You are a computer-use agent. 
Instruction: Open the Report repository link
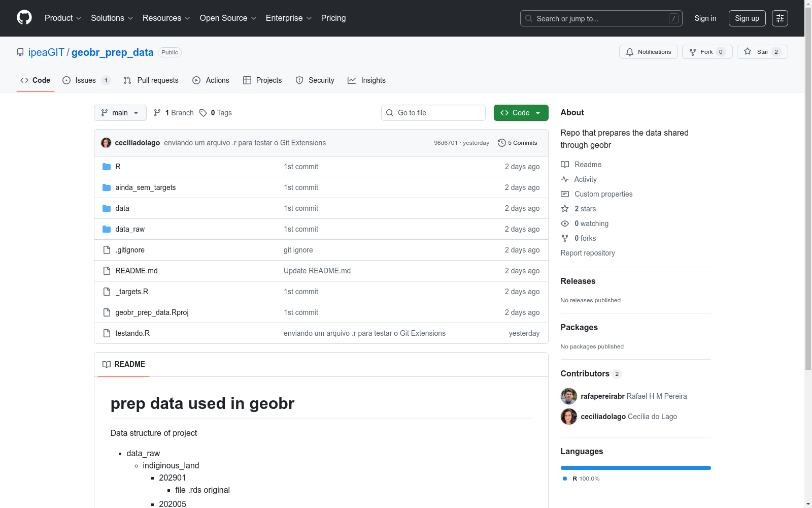pos(588,253)
